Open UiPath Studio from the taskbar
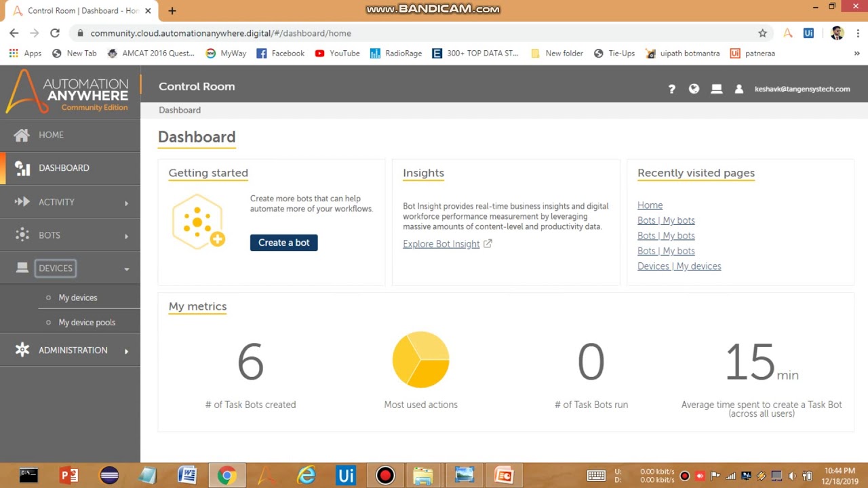 coord(346,475)
